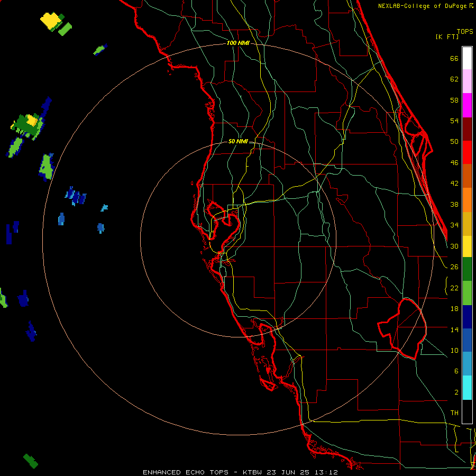Click the legend value 34
The height and width of the screenshot is (476, 476).
[454, 225]
